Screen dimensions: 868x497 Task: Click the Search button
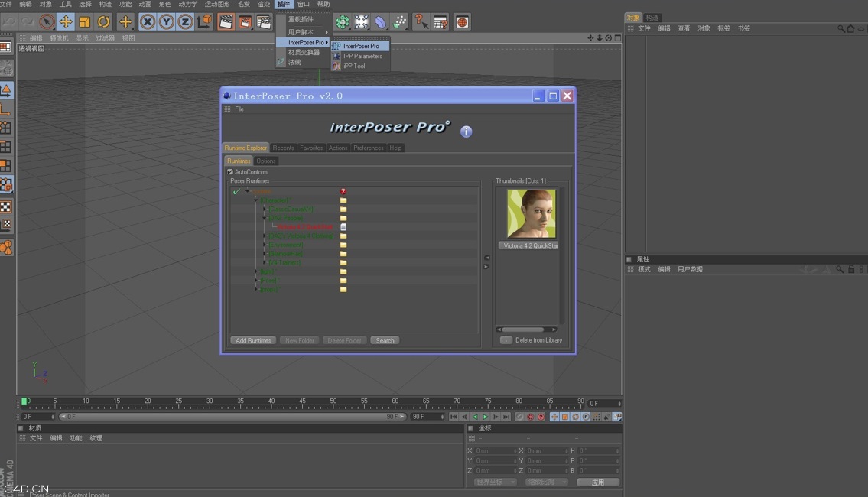tap(385, 339)
